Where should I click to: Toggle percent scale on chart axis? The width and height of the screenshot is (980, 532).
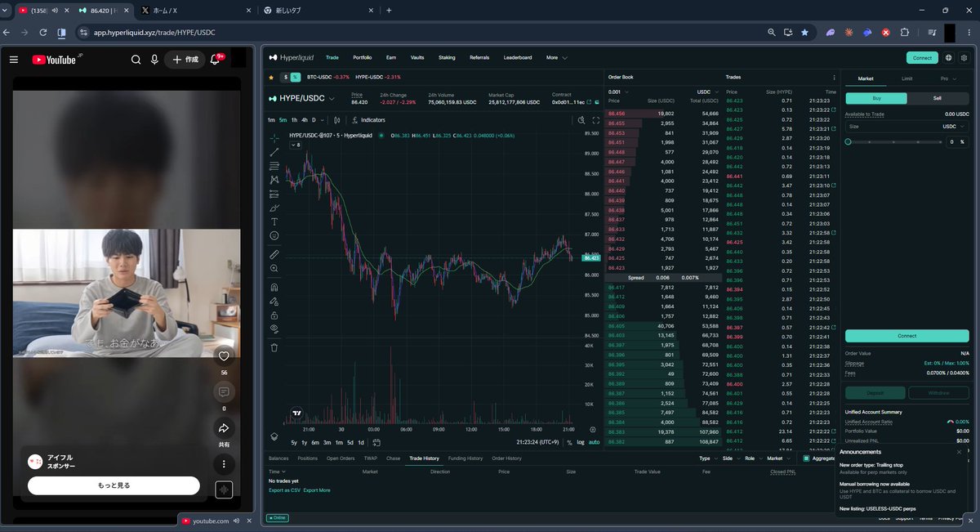point(569,442)
